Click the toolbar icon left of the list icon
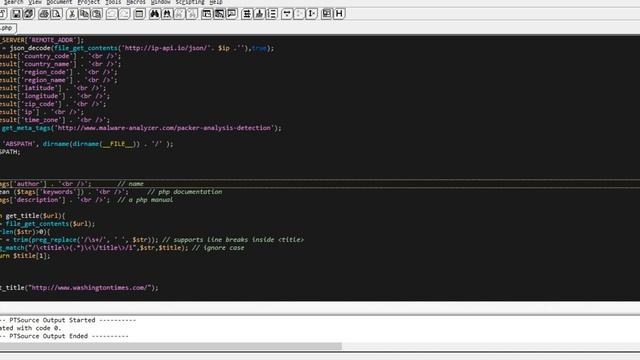This screenshot has height=360, width=640. [259, 14]
